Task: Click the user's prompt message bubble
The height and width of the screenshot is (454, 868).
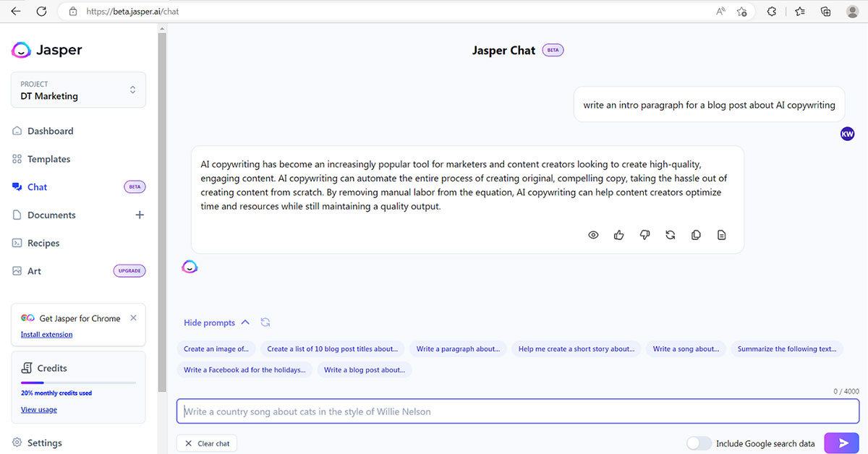Action: pyautogui.click(x=709, y=105)
